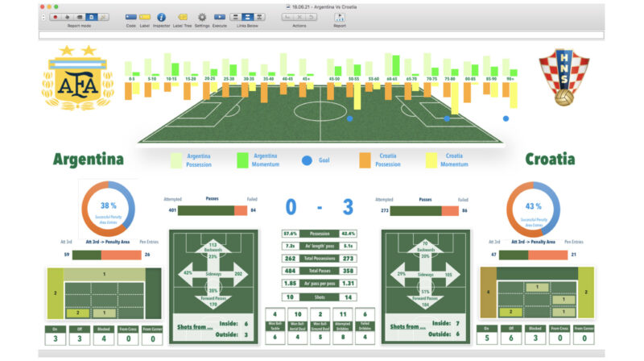Click the empty text bar below the toolbar
Image resolution: width=644 pixels, height=361 pixels.
click(x=321, y=35)
